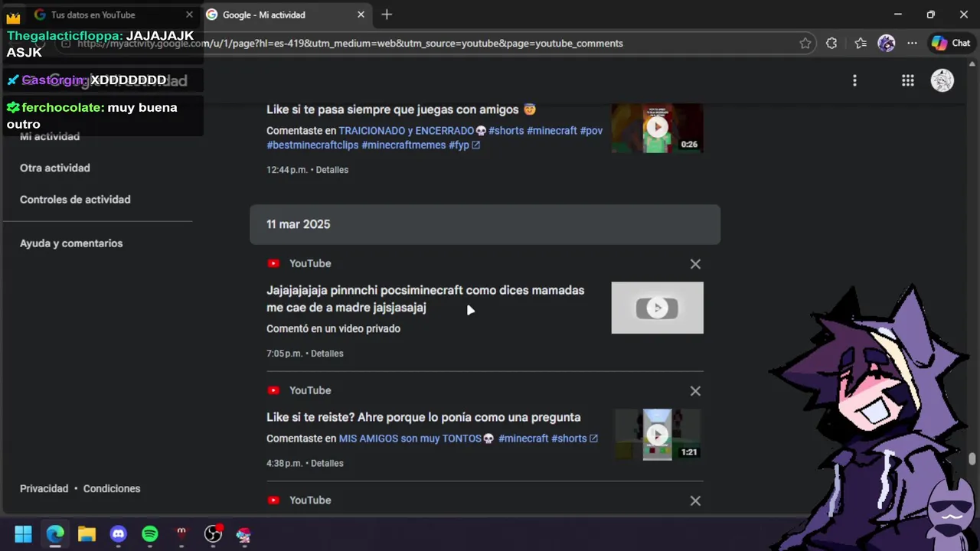
Task: Select "Otra actividad" in the sidebar
Action: coord(55,168)
